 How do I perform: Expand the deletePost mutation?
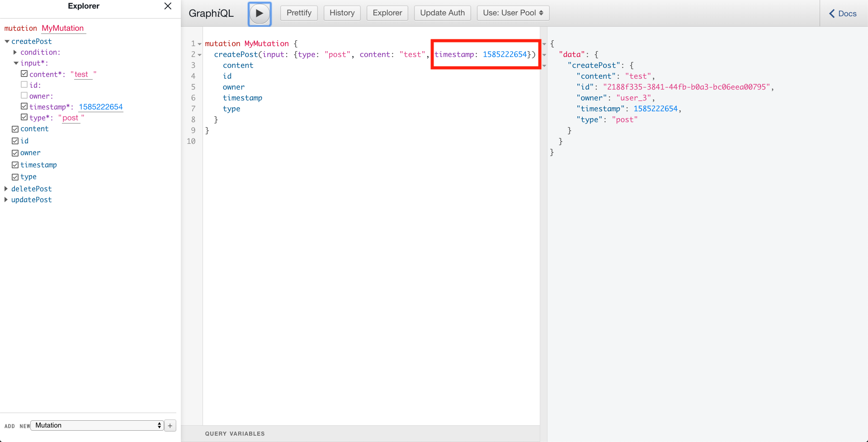click(6, 189)
